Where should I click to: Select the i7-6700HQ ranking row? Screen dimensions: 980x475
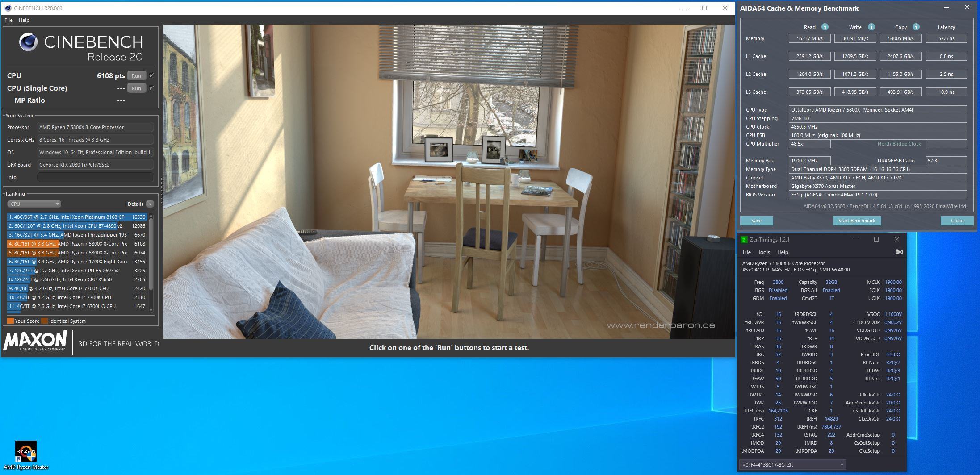tap(77, 306)
